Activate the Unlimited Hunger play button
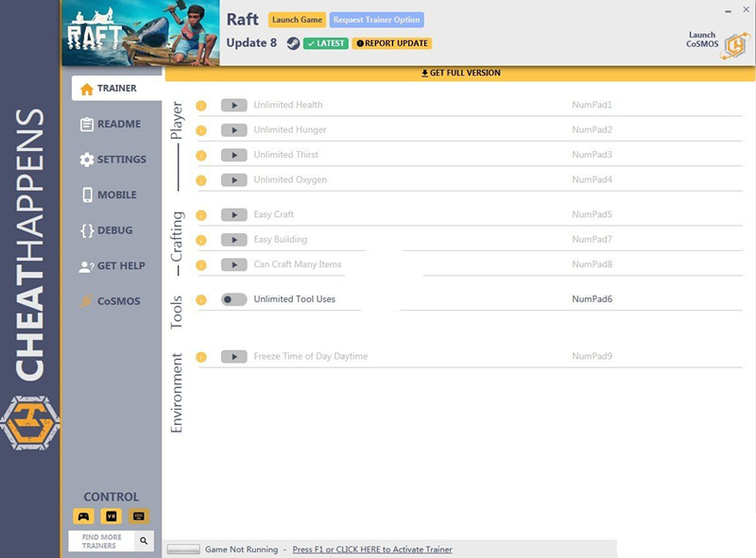 pyautogui.click(x=233, y=130)
